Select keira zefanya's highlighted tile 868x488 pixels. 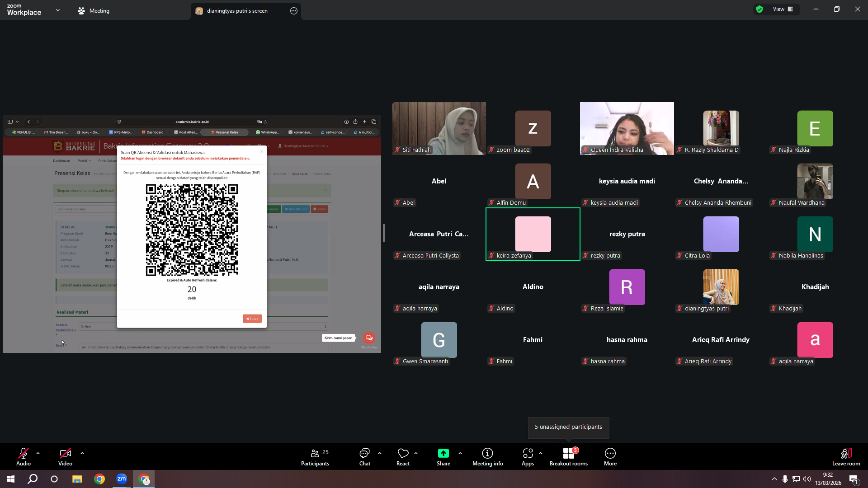coord(533,234)
